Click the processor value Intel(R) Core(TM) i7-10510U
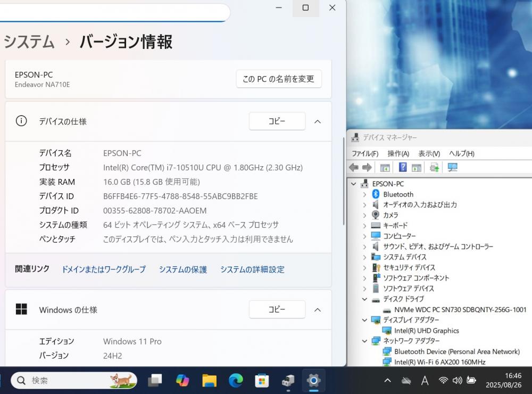 203,167
